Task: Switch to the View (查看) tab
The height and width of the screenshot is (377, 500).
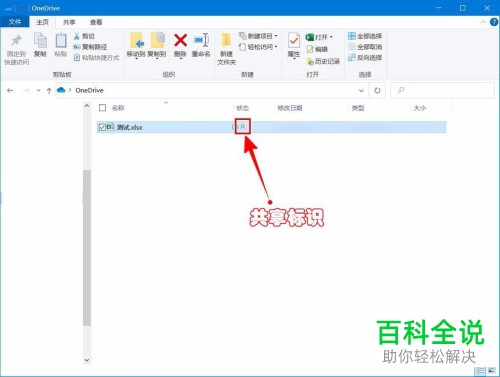Action: click(x=96, y=22)
